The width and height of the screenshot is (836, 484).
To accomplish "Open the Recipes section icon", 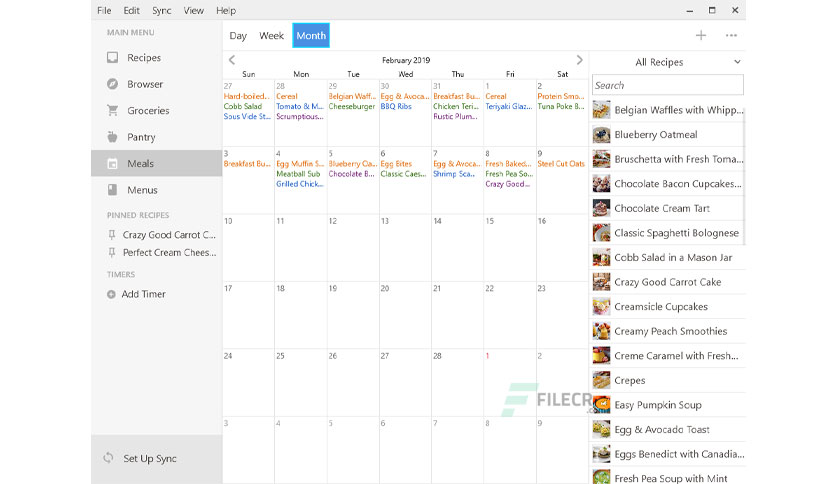I will 112,58.
